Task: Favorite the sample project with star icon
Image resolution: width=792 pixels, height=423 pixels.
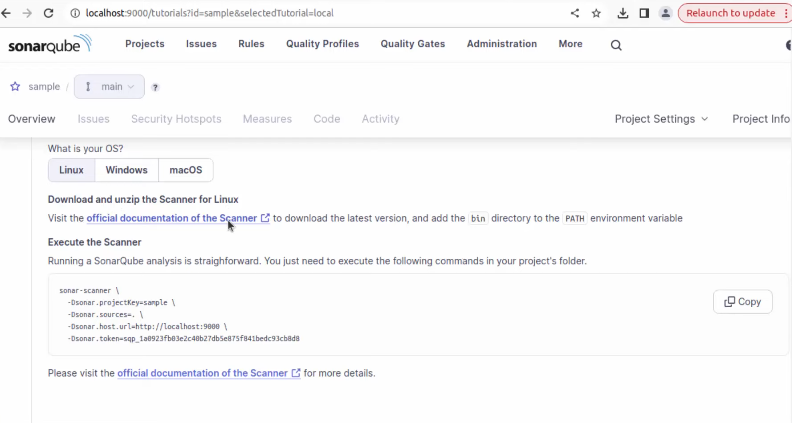Action: (x=15, y=87)
